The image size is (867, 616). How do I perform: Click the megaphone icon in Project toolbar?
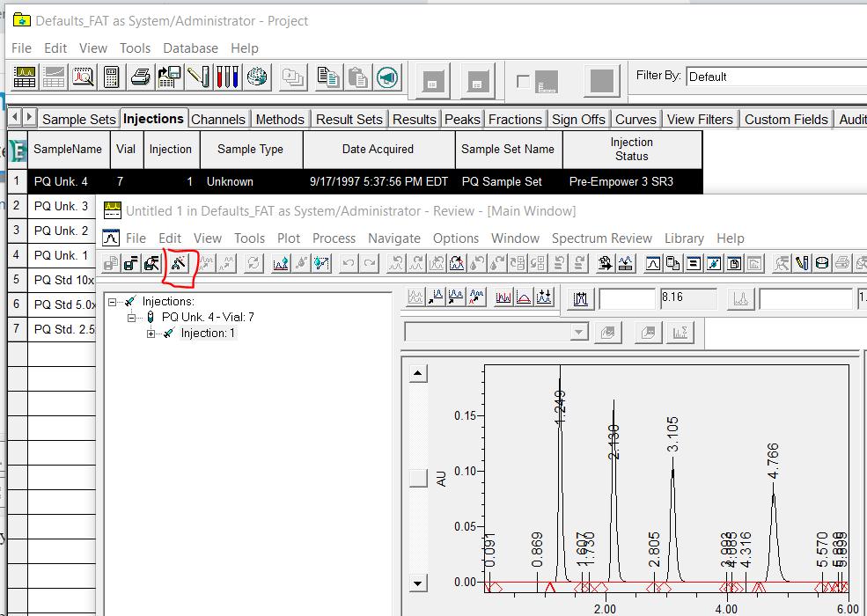click(387, 77)
